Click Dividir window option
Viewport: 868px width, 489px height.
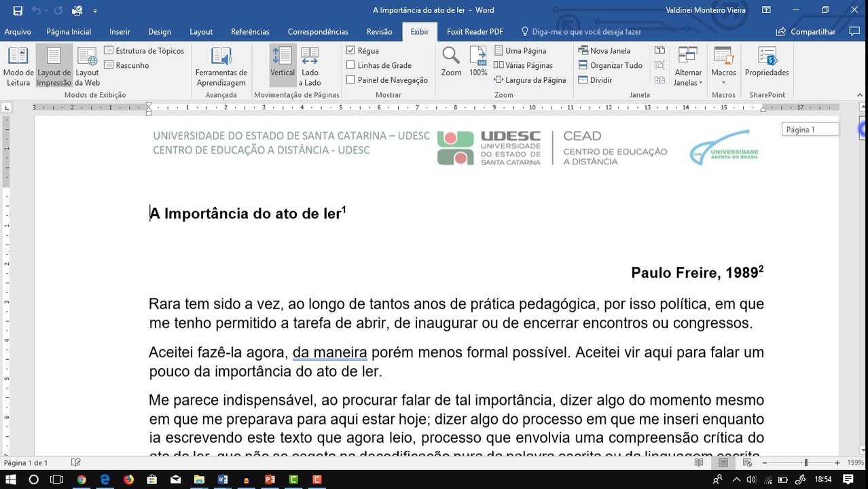click(595, 80)
